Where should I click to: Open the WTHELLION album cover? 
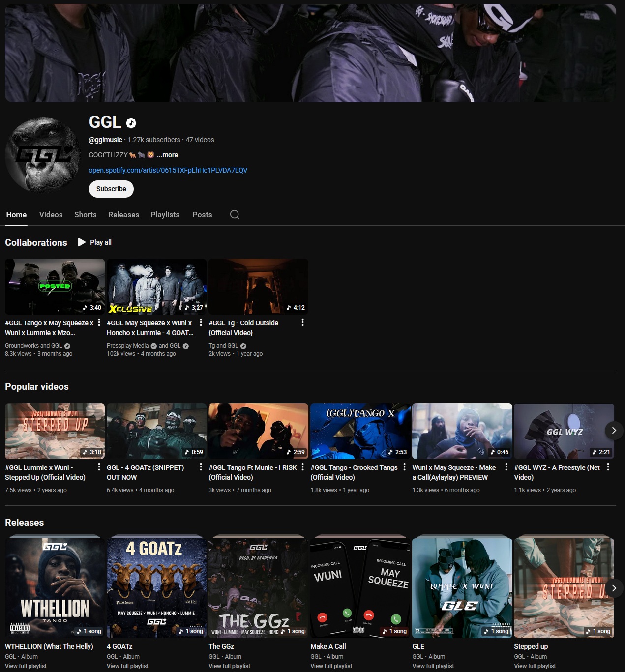click(55, 588)
